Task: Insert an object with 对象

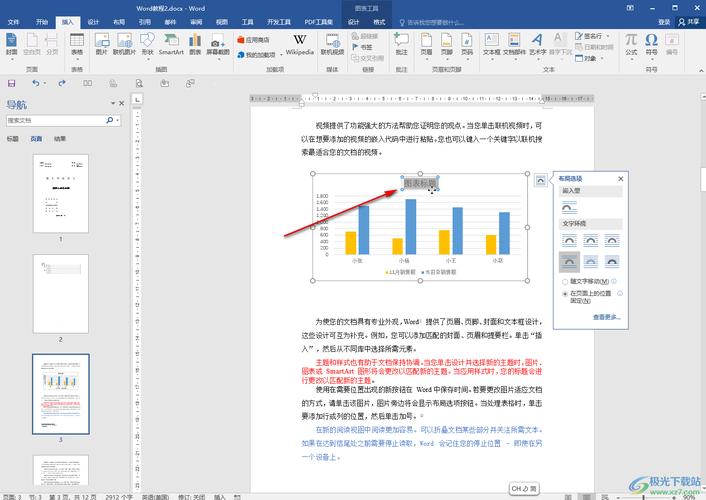Action: [x=587, y=59]
